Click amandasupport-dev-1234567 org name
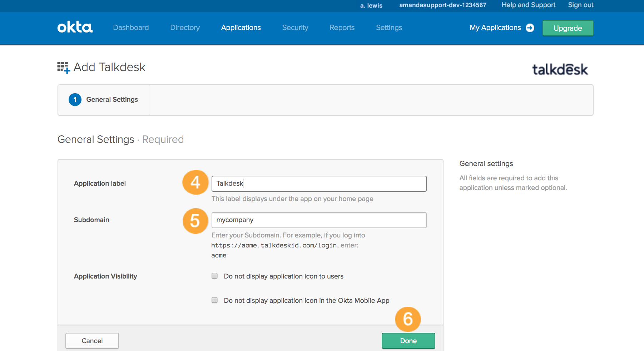Image resolution: width=644 pixels, height=351 pixels. coord(443,5)
